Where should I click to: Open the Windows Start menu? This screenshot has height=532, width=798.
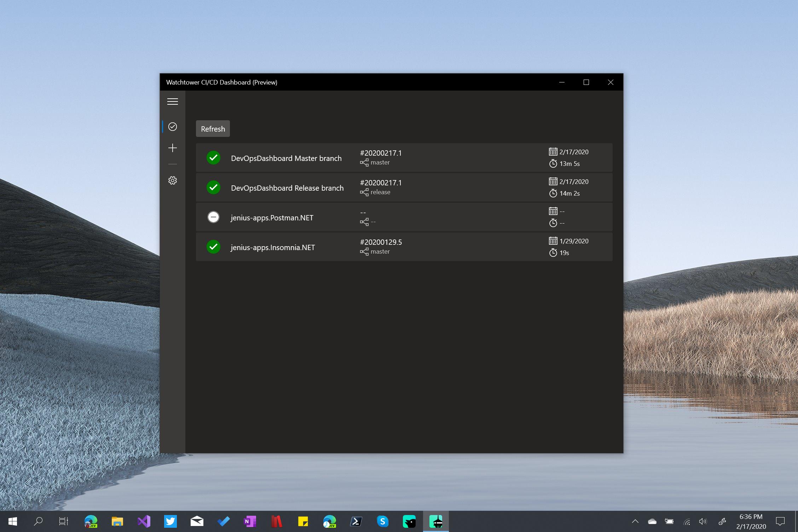click(x=13, y=521)
